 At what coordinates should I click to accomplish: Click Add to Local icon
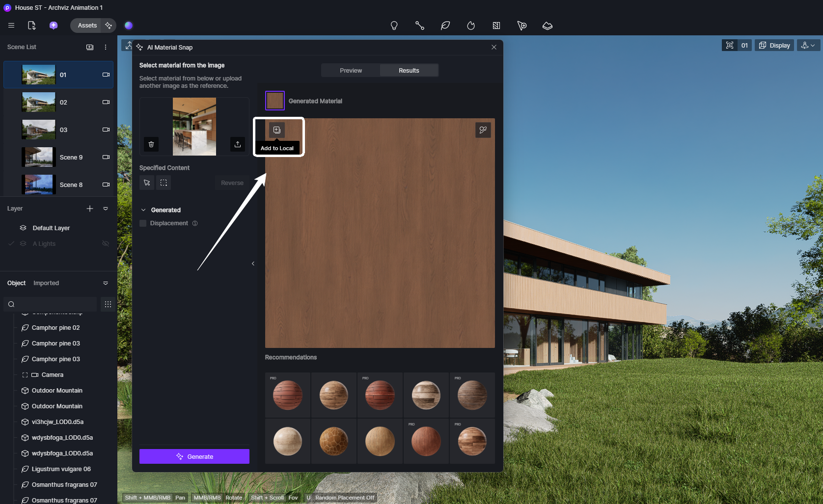click(277, 130)
